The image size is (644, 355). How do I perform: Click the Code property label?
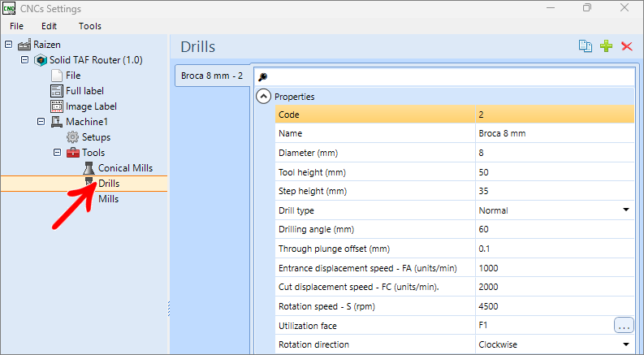[289, 115]
